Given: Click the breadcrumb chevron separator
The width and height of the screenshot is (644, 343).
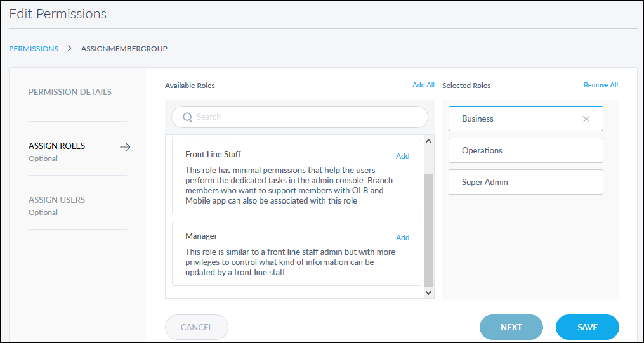Looking at the screenshot, I should (x=70, y=48).
